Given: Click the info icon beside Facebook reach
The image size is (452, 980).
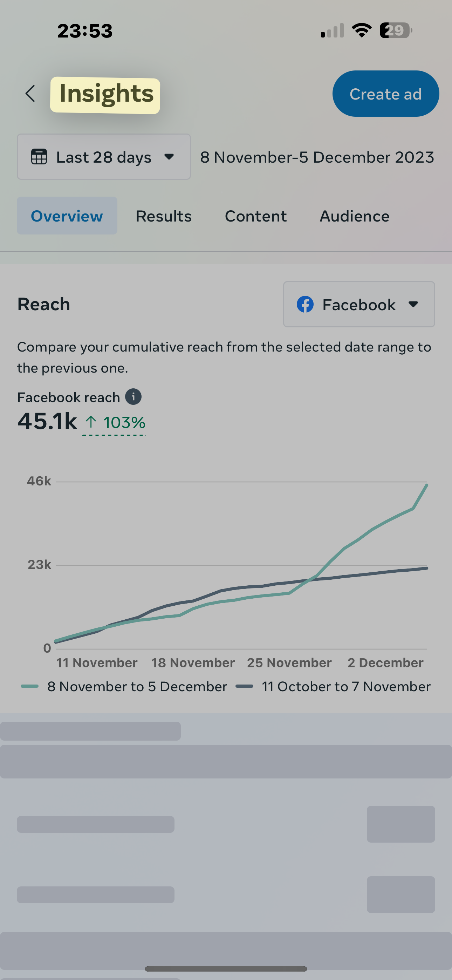Looking at the screenshot, I should click(133, 397).
